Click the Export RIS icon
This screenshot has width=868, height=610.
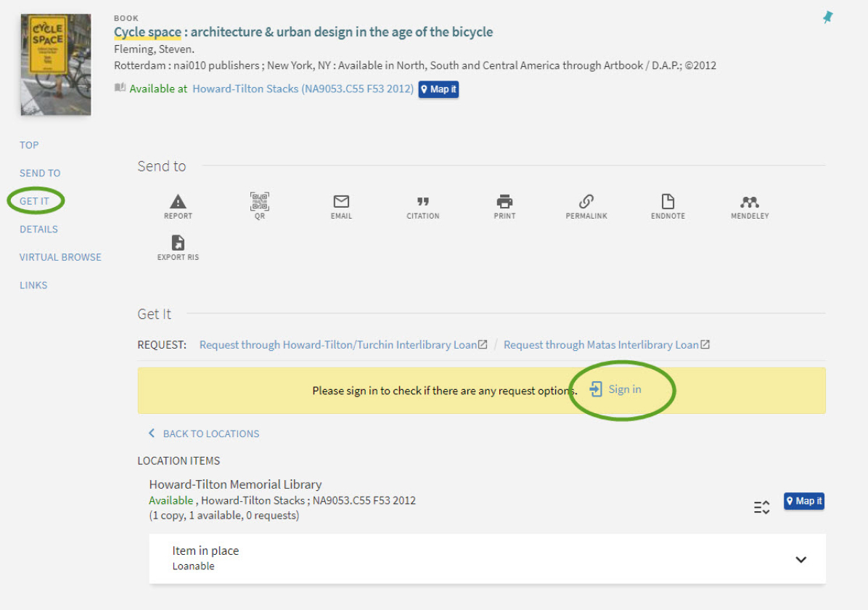[x=178, y=243]
